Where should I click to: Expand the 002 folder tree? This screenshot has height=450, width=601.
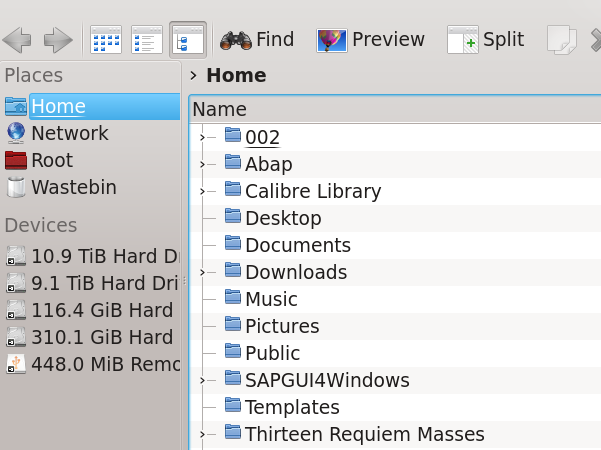click(x=202, y=137)
